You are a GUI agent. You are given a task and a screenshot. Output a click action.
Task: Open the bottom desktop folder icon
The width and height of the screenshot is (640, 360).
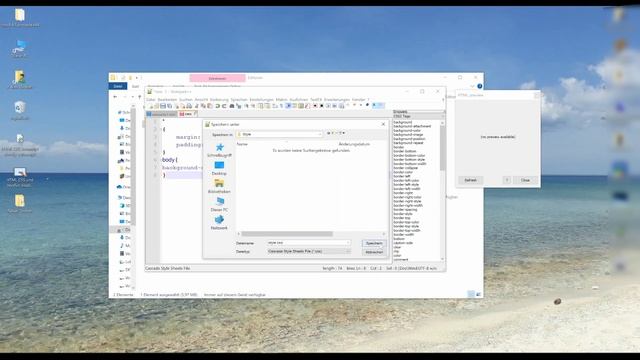pyautogui.click(x=20, y=204)
